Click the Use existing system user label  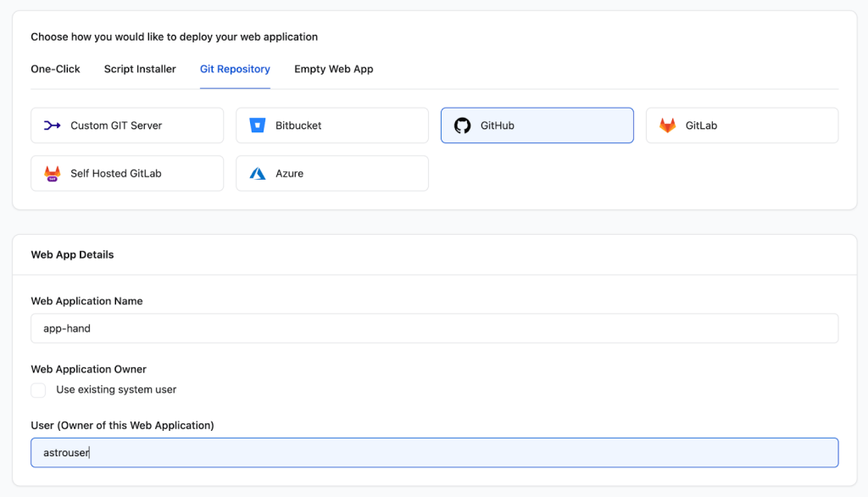click(116, 389)
